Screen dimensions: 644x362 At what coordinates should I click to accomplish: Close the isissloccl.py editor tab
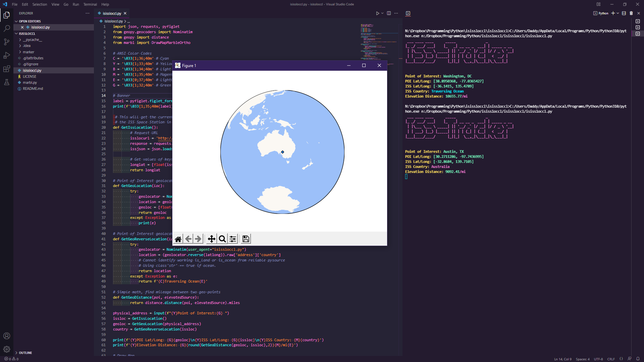[x=125, y=13]
